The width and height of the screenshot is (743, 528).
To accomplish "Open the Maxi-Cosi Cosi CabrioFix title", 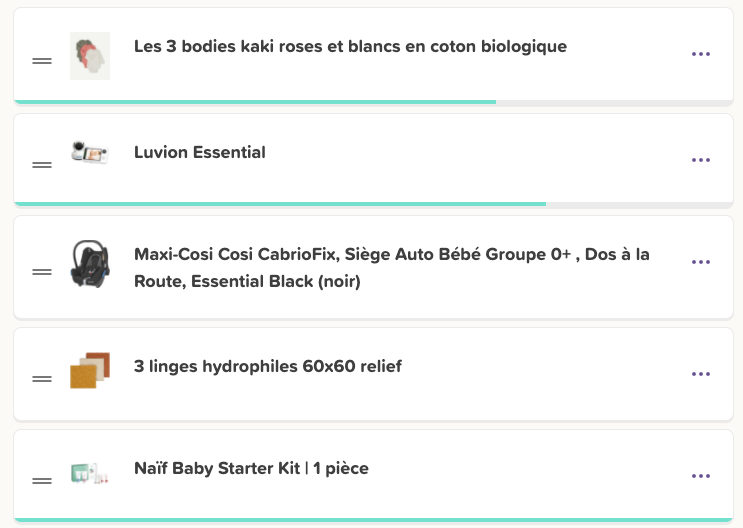I will point(392,268).
